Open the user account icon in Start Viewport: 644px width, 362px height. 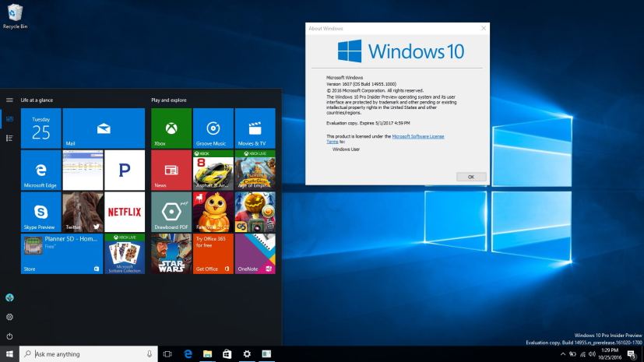tap(9, 297)
